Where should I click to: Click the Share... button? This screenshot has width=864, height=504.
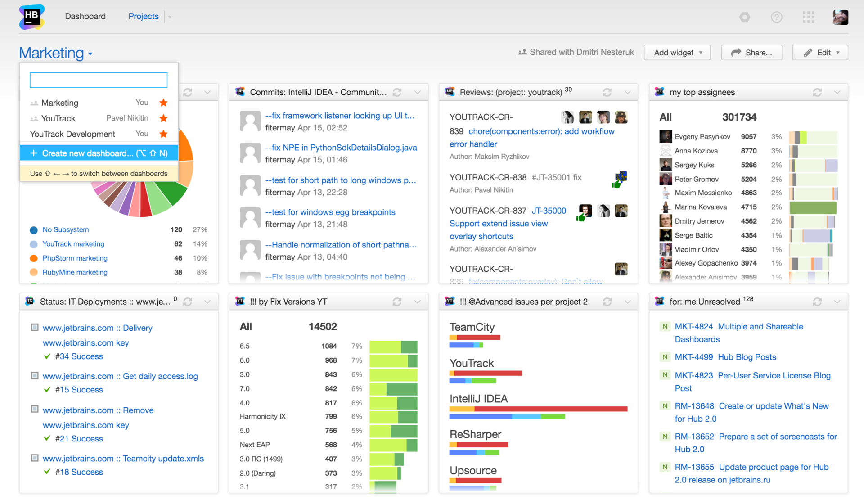tap(751, 53)
